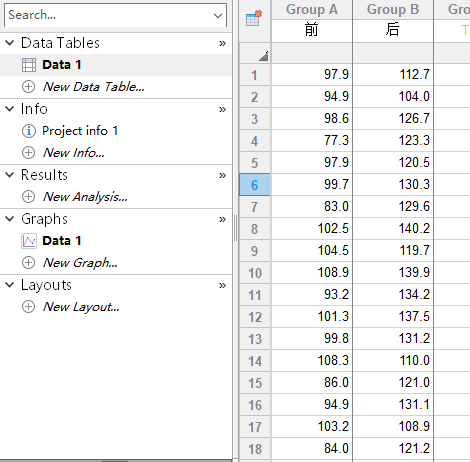
Task: Click the plus icon next to New Info
Action: tap(29, 153)
